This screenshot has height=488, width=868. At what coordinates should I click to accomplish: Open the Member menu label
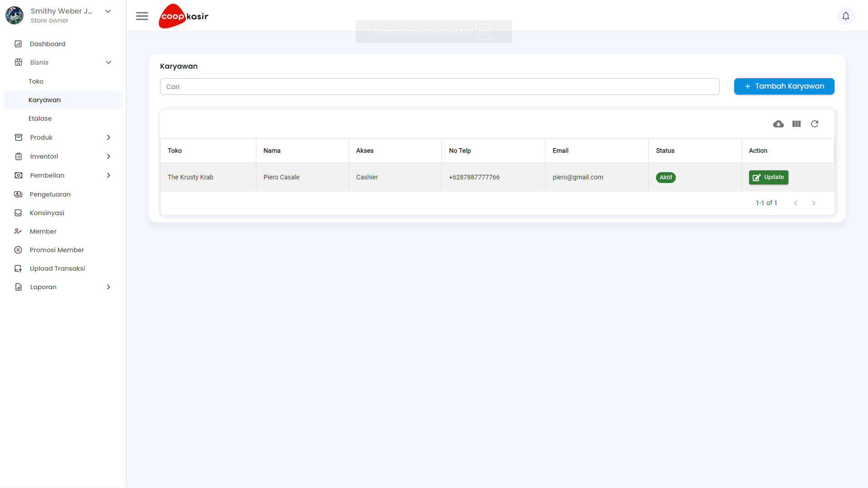click(x=43, y=231)
